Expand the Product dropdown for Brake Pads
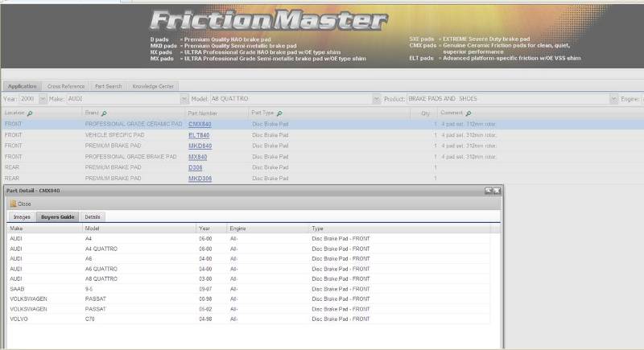 (x=613, y=98)
